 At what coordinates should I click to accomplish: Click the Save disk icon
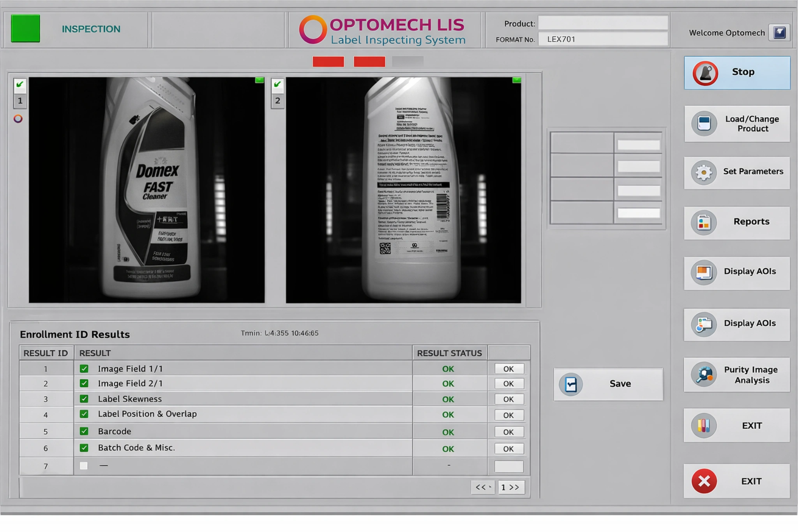[x=571, y=384]
